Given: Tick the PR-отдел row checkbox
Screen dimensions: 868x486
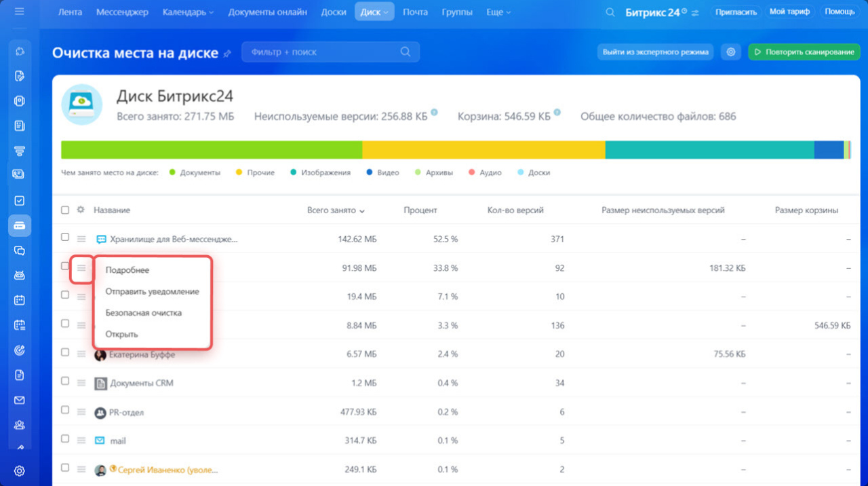Looking at the screenshot, I should (65, 410).
